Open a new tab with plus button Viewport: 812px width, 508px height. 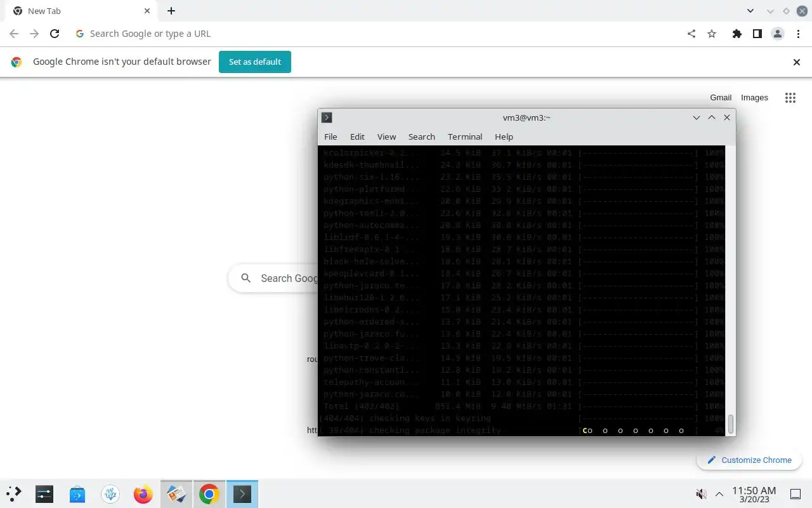tap(171, 11)
